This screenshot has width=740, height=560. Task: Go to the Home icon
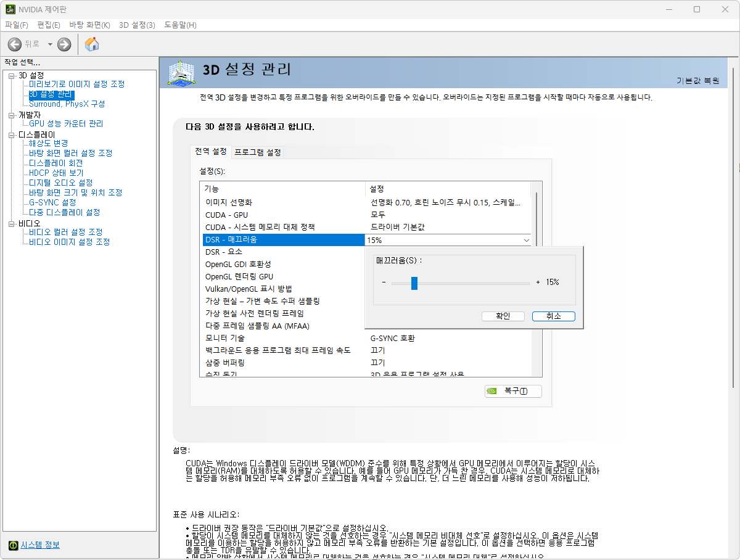[92, 44]
